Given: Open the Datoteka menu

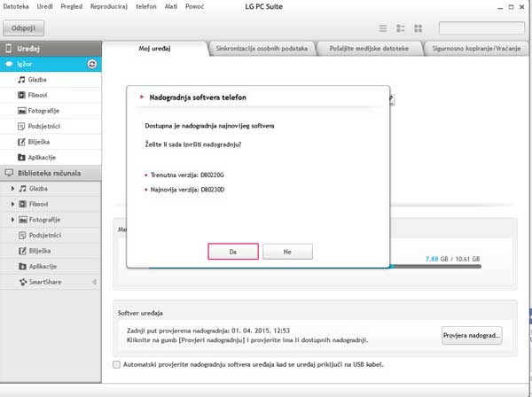Looking at the screenshot, I should [x=16, y=6].
